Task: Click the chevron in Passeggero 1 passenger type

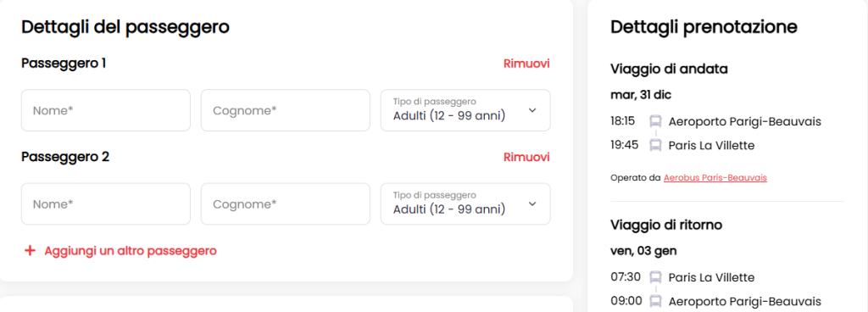Action: 532,110
